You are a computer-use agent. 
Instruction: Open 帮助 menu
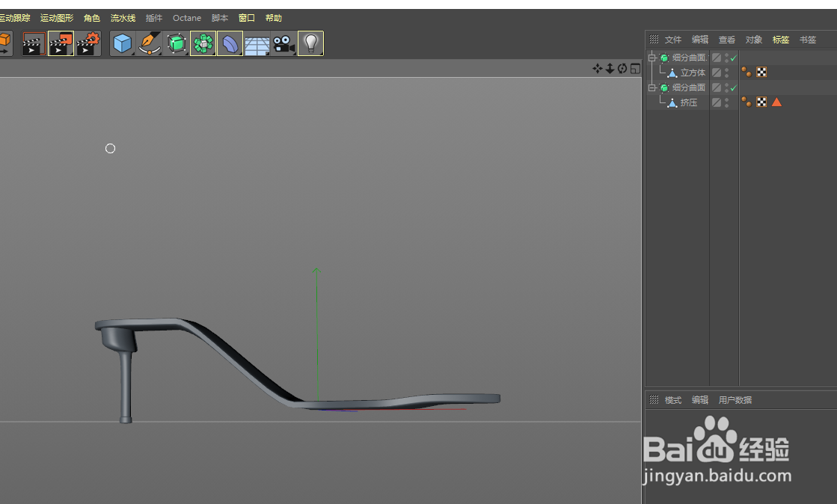[273, 18]
